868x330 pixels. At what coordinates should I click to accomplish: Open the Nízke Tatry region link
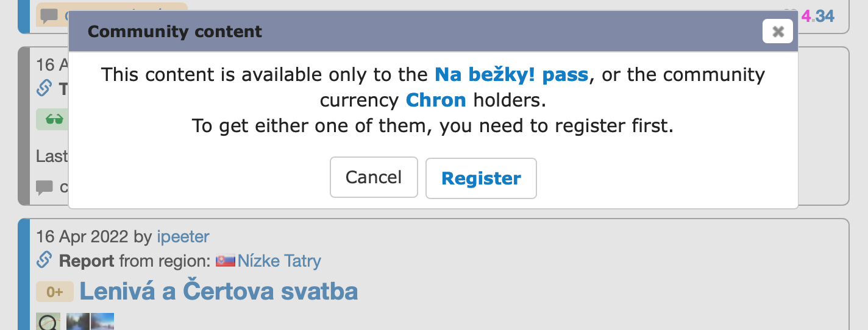279,261
